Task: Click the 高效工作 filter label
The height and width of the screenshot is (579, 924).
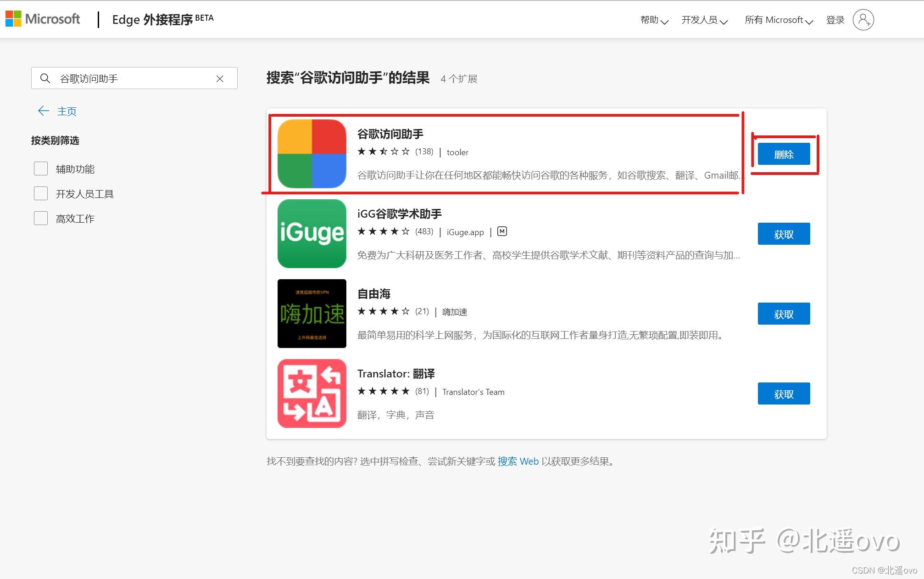Action: 75,219
